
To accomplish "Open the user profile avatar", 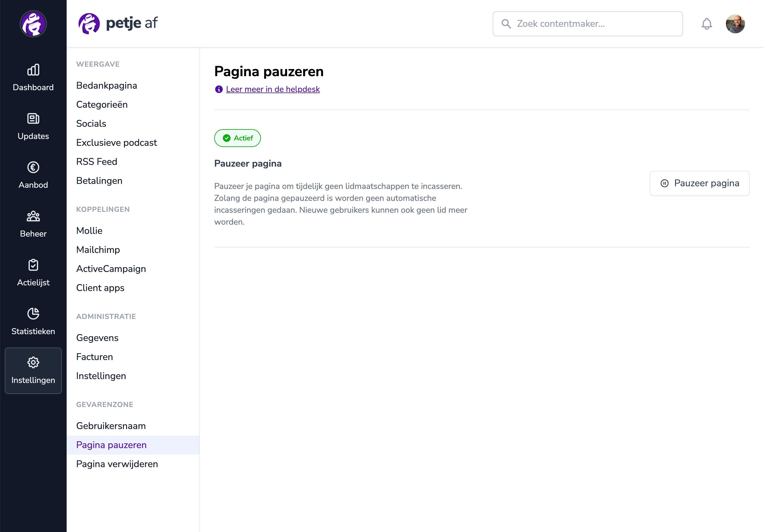I will click(735, 24).
